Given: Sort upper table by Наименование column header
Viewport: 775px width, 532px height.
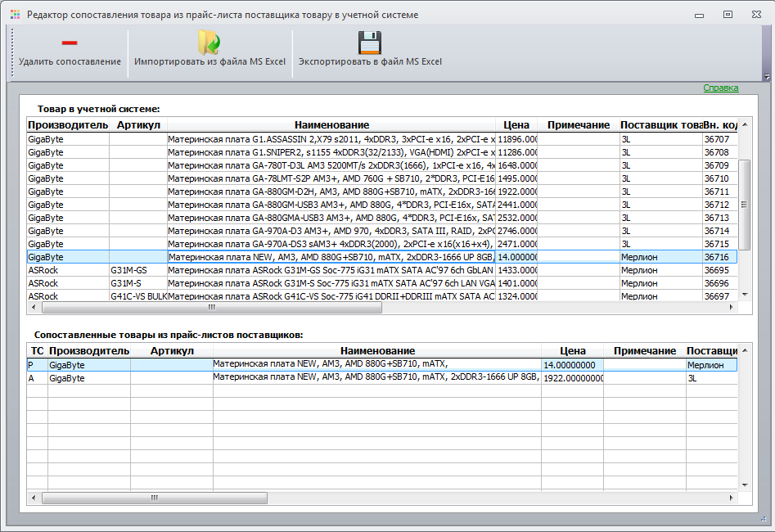Looking at the screenshot, I should 331,125.
